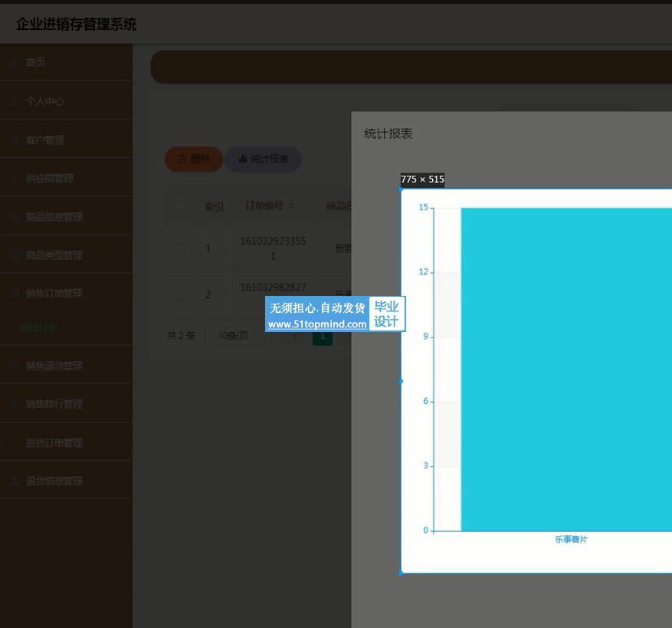Go to pagination page 1
The height and width of the screenshot is (628, 672).
tap(323, 337)
